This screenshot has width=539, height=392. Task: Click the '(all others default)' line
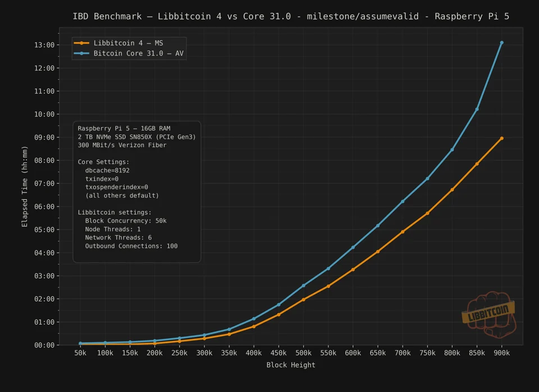point(122,195)
